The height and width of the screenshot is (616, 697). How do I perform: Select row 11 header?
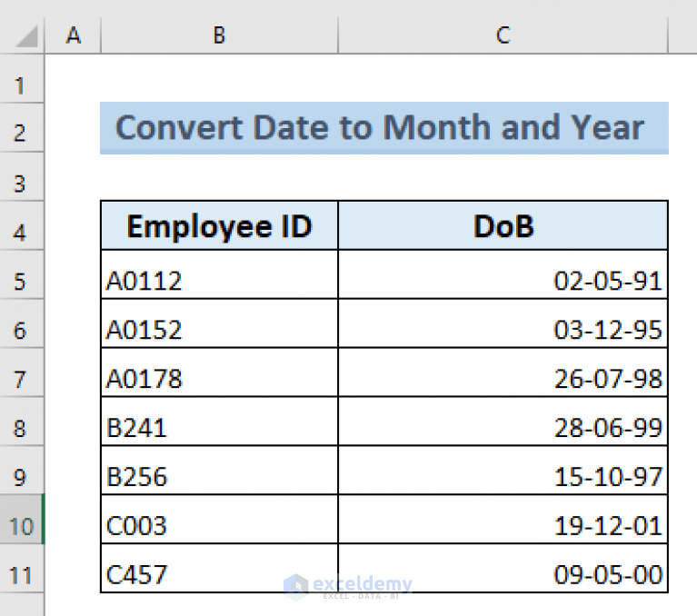click(x=22, y=568)
